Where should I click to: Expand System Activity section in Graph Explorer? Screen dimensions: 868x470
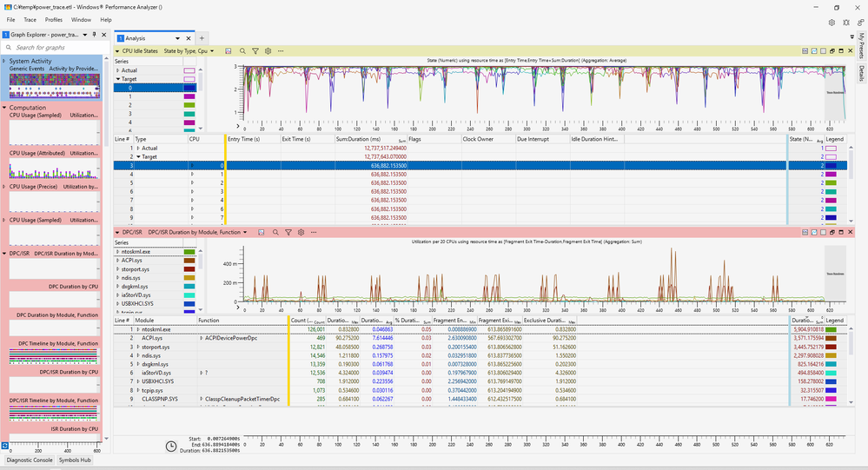click(x=4, y=62)
